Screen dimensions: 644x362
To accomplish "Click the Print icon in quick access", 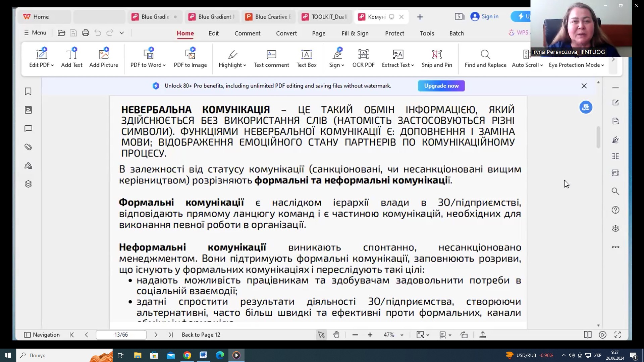I will [86, 33].
